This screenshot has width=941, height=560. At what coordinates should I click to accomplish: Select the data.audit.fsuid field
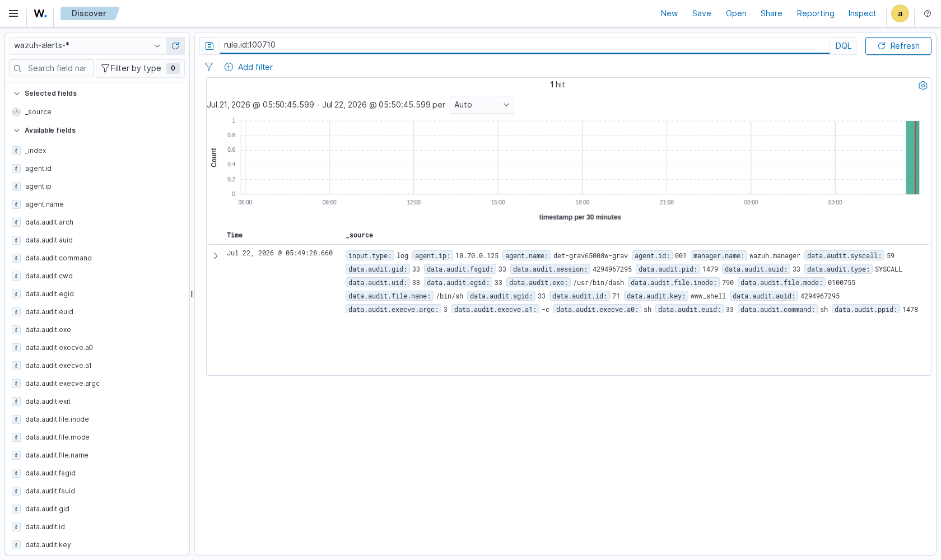pos(50,491)
